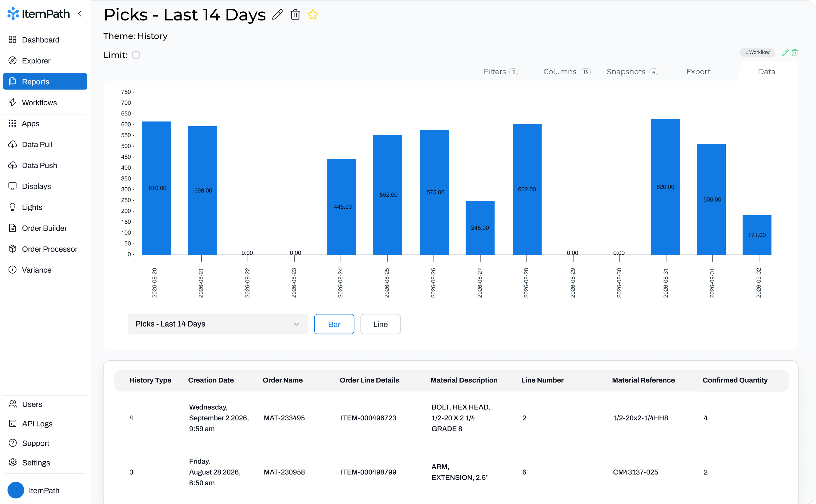816x504 pixels.
Task: Select Reports in the sidebar
Action: coord(45,81)
